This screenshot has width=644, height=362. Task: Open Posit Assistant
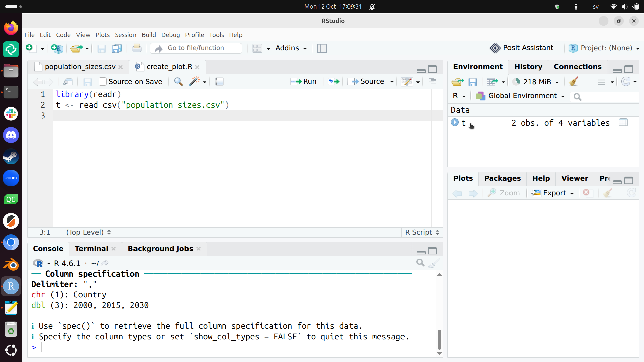pos(522,48)
